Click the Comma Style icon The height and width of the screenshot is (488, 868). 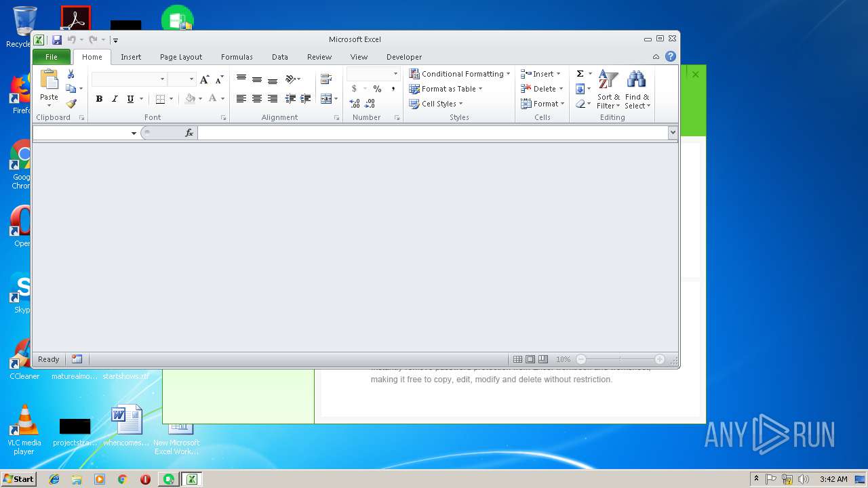click(393, 89)
